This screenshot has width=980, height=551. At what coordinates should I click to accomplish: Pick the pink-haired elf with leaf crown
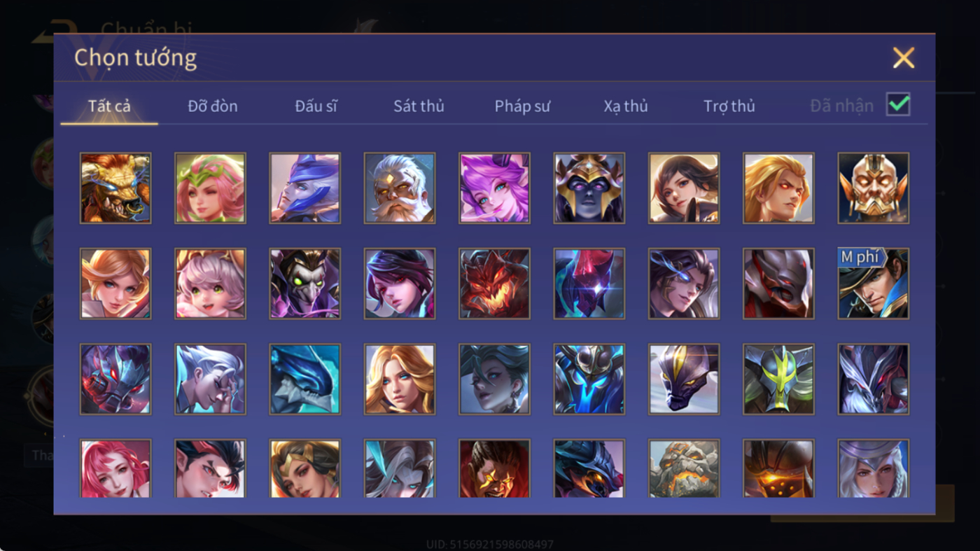pos(210,188)
